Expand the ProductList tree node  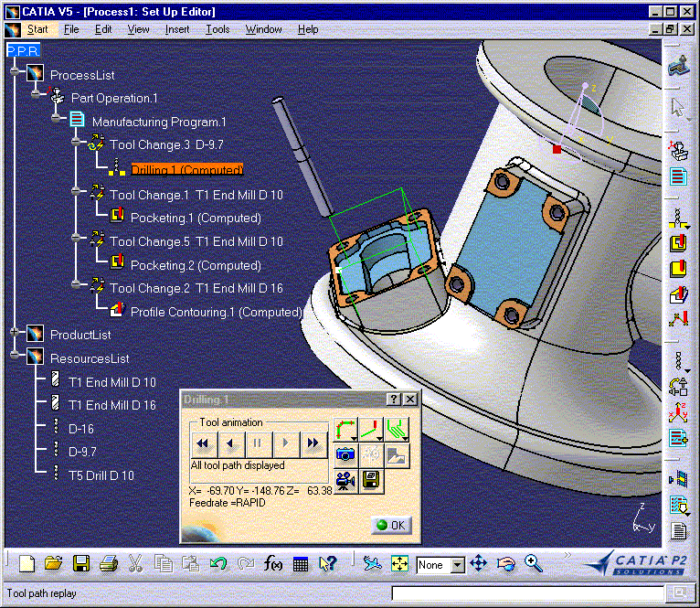pos(15,332)
